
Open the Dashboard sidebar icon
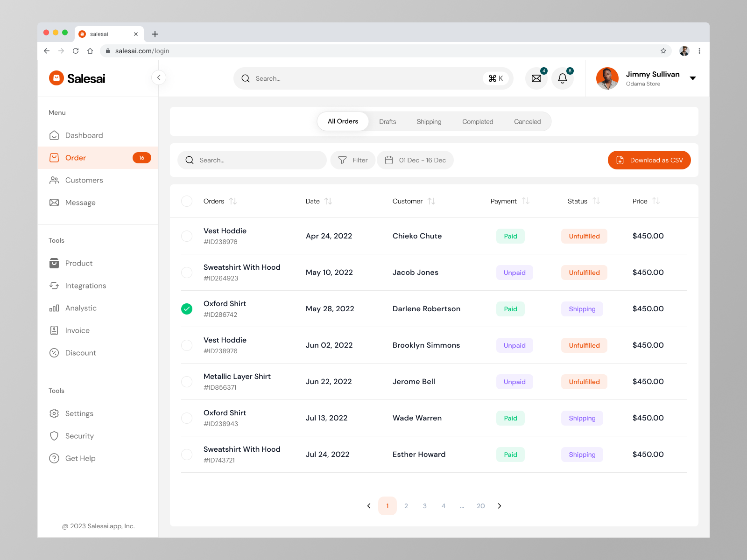(55, 135)
